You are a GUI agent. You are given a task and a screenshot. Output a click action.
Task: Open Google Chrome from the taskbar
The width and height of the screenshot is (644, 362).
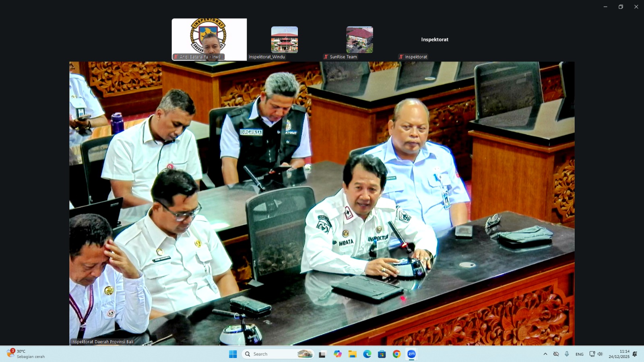[x=396, y=354]
